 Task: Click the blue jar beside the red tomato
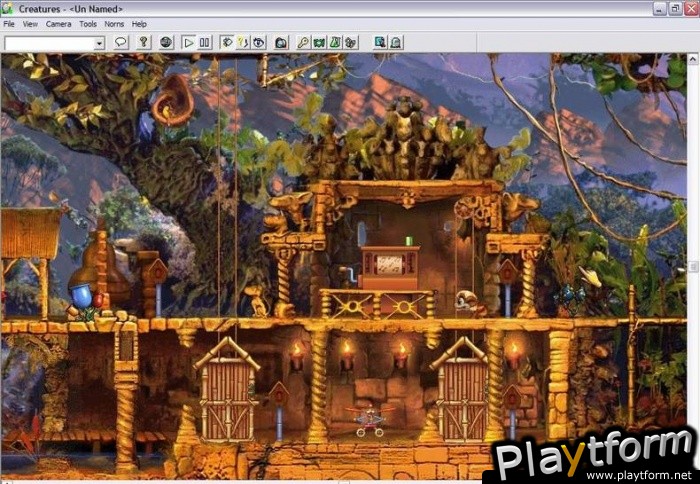(83, 296)
